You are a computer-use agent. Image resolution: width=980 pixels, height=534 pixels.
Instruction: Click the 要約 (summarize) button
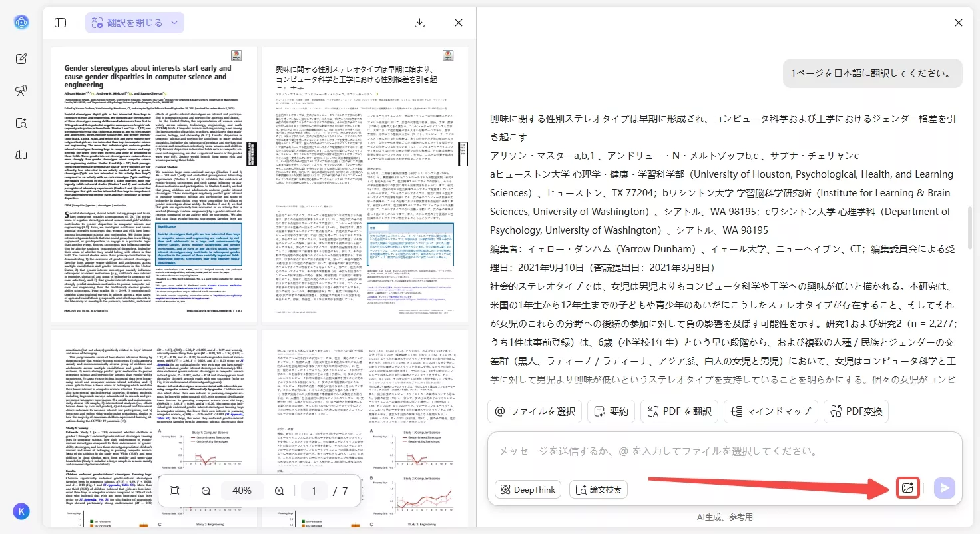pyautogui.click(x=611, y=411)
